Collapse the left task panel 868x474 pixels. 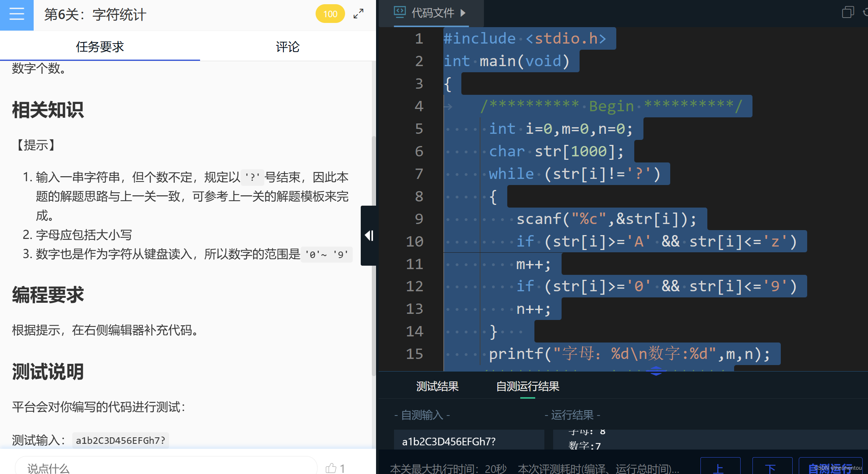pos(369,235)
